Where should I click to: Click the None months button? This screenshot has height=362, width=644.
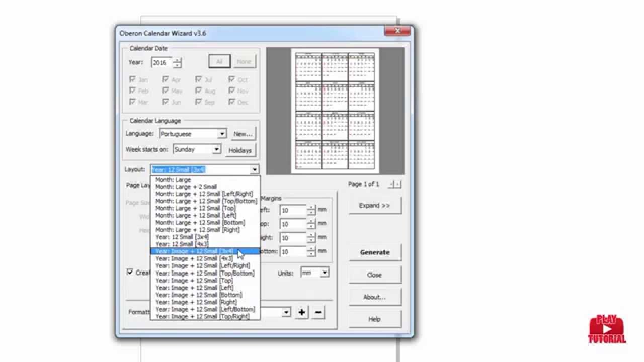pyautogui.click(x=244, y=62)
